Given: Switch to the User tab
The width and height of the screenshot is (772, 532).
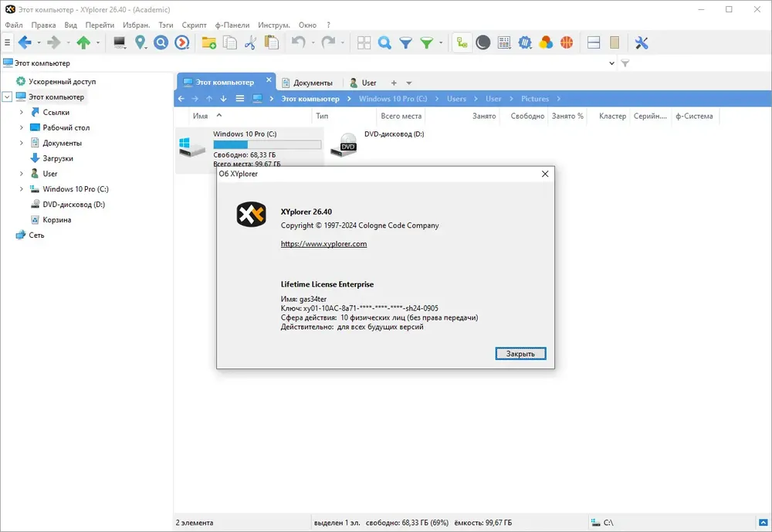Looking at the screenshot, I should point(364,83).
